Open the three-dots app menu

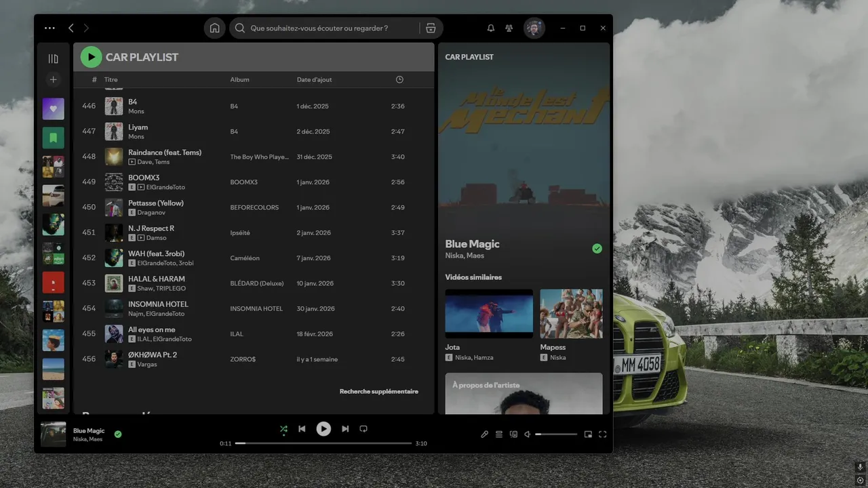pos(50,28)
